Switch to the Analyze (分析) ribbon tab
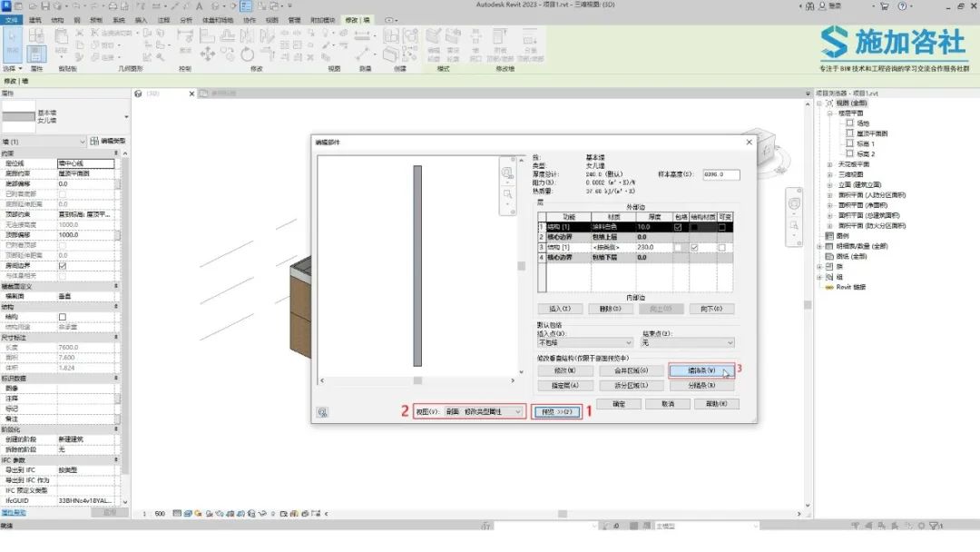This screenshot has height=552, width=980. 186,20
